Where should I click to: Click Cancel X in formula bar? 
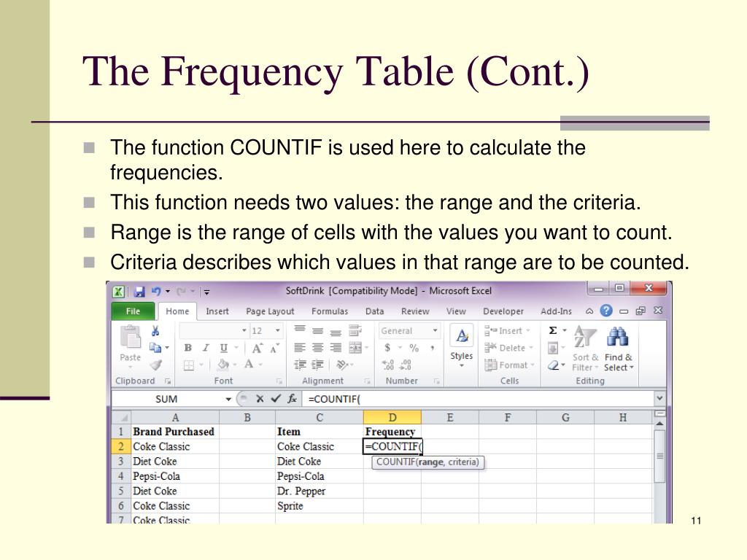click(x=260, y=399)
